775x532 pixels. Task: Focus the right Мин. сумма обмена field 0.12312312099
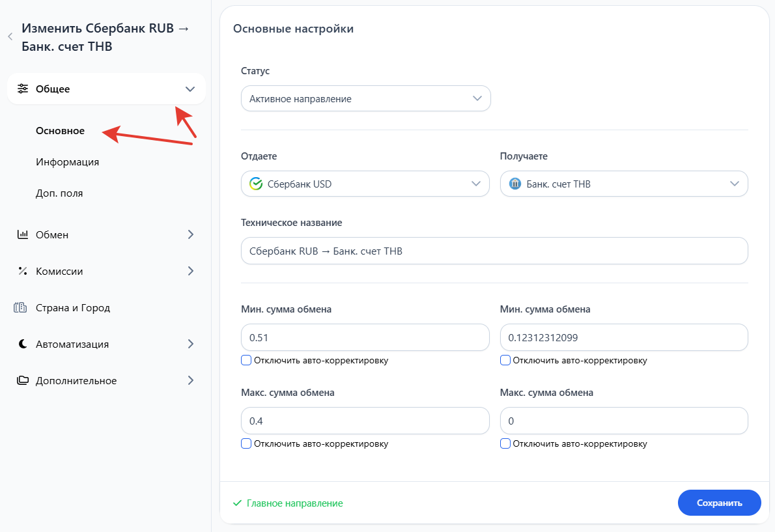point(624,337)
